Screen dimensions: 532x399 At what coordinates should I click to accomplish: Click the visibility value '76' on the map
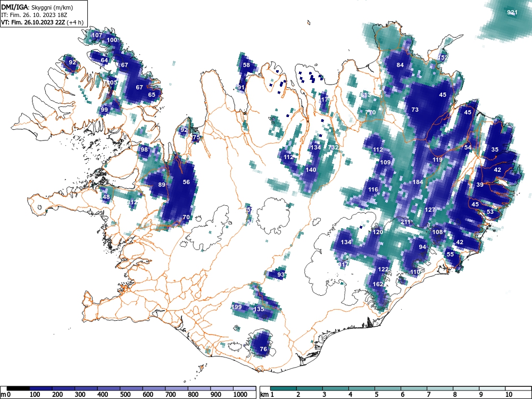click(263, 349)
